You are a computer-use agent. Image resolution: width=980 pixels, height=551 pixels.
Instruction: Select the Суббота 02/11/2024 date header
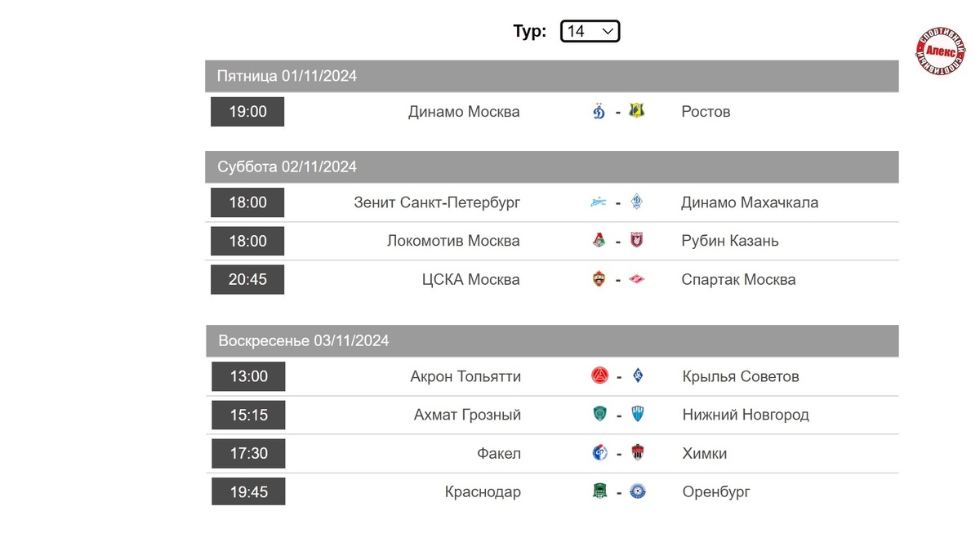point(287,167)
